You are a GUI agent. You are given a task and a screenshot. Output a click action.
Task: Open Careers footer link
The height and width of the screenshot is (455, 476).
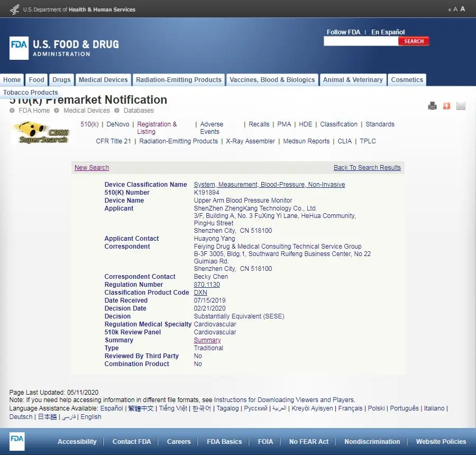tap(179, 442)
